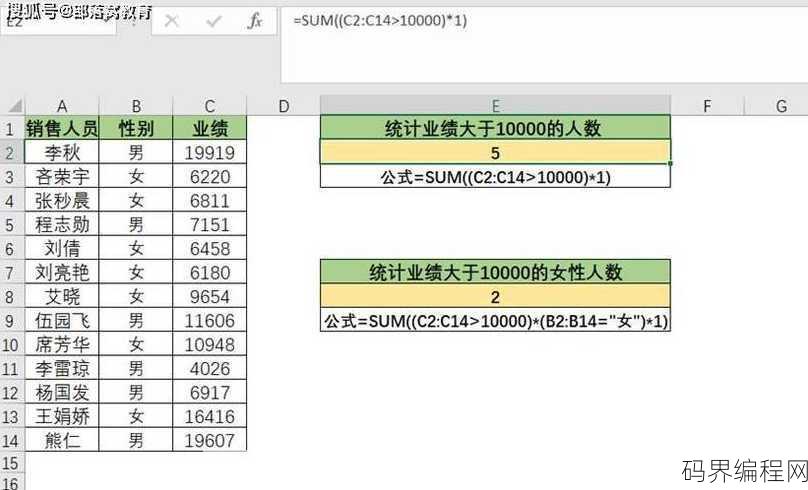
Task: Select the cell containing 席芳华
Action: [x=62, y=344]
